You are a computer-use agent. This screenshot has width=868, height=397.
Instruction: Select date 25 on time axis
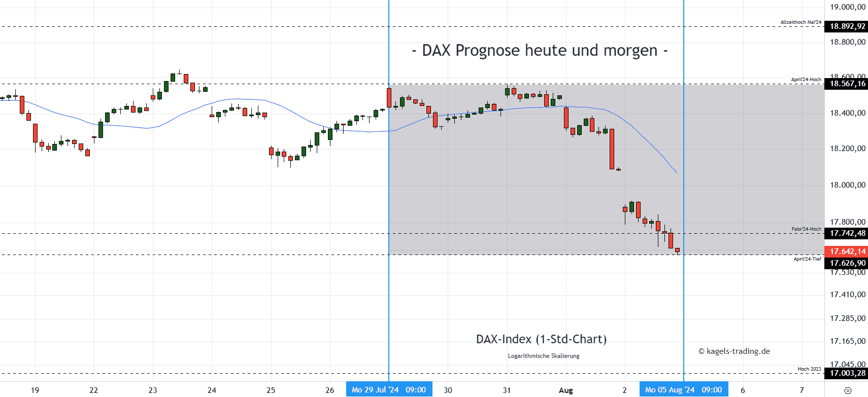click(271, 390)
